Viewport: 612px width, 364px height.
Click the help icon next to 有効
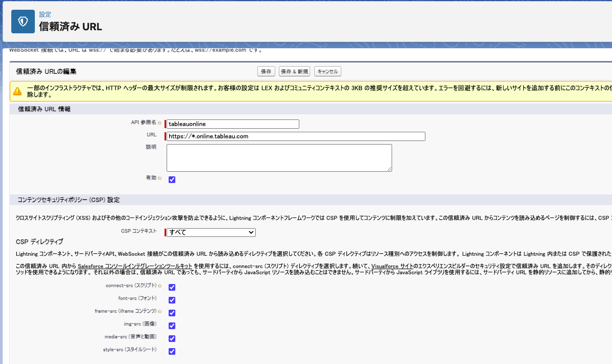[159, 178]
